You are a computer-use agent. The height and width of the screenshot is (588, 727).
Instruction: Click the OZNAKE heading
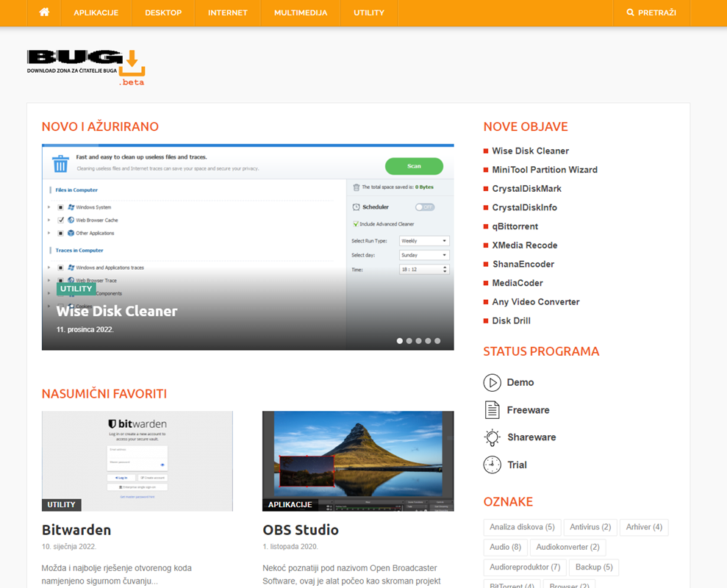click(x=508, y=502)
